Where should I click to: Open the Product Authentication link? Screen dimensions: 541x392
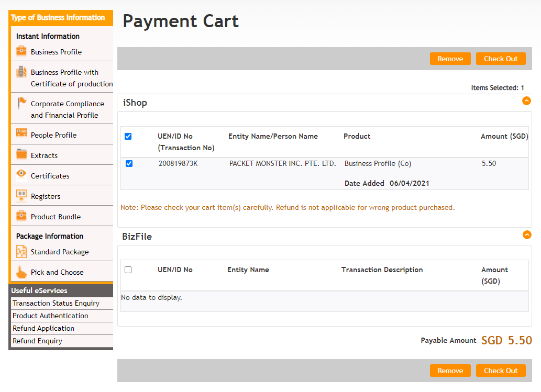50,316
